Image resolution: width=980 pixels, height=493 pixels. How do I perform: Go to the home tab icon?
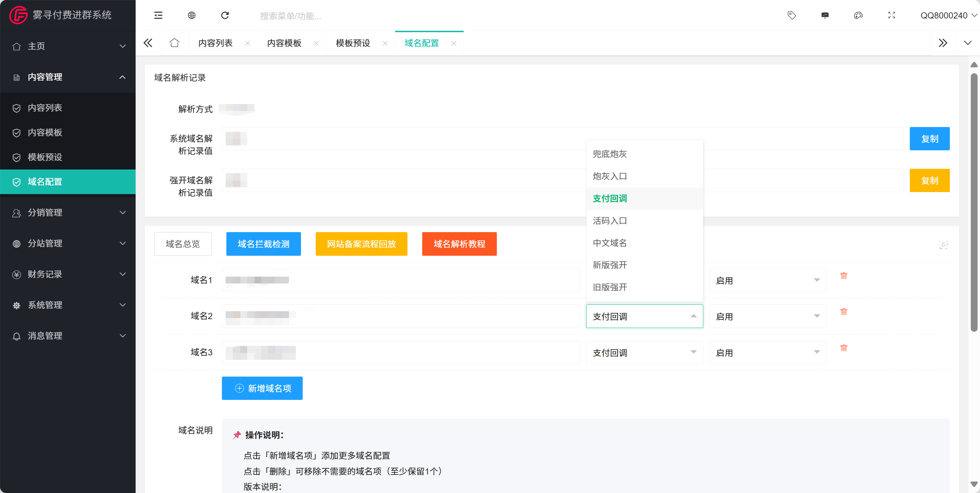(174, 43)
